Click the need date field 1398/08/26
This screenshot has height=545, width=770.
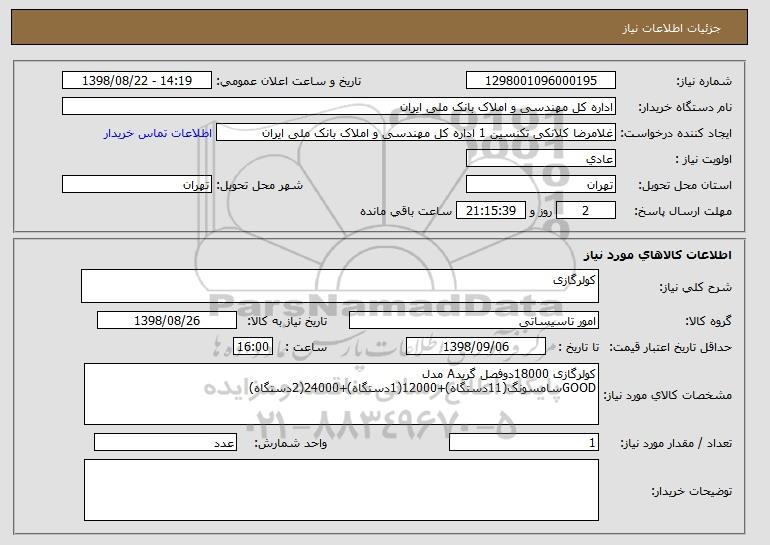167,321
